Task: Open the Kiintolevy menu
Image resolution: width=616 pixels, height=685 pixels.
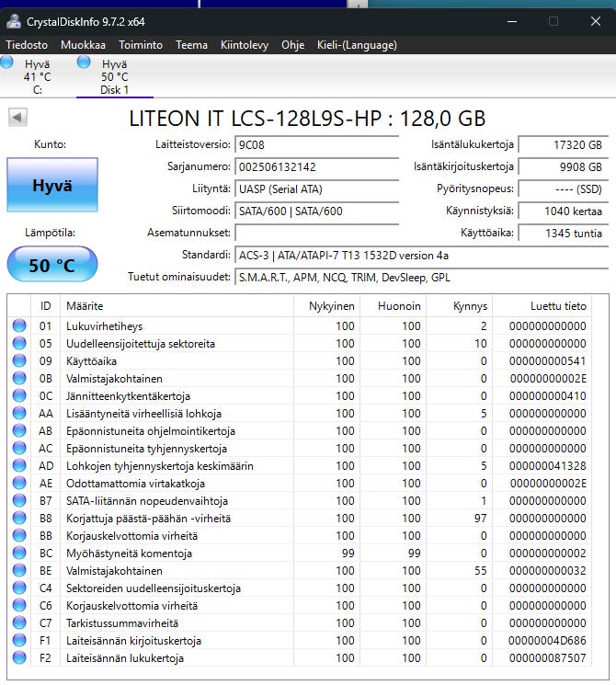Action: (245, 45)
